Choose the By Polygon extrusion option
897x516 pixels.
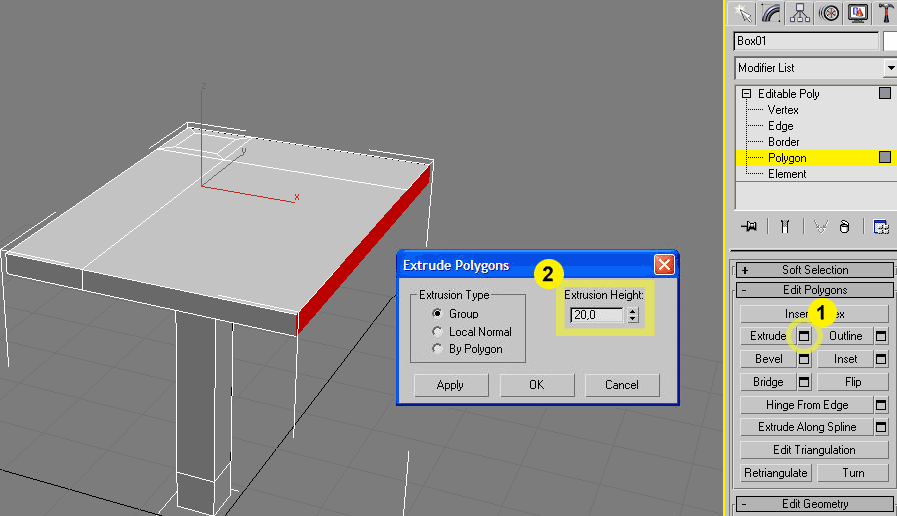[437, 349]
